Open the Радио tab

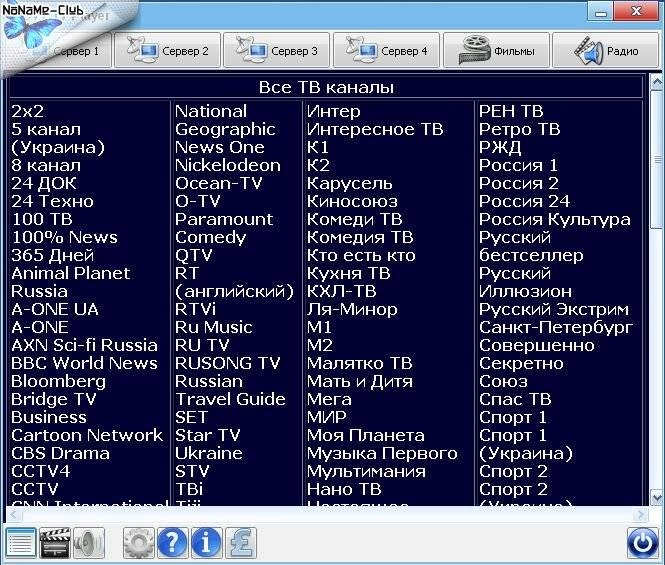(x=606, y=50)
